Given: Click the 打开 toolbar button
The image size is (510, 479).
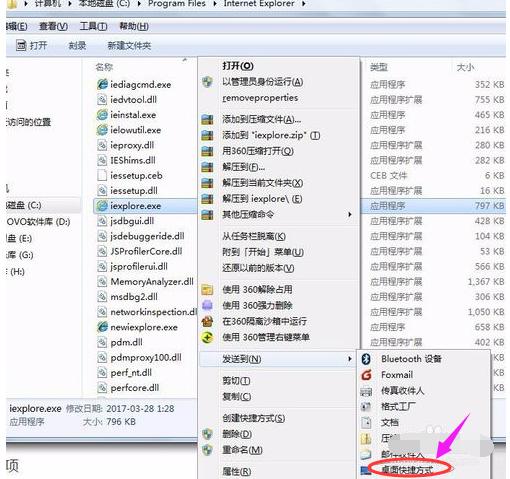Looking at the screenshot, I should point(32,45).
